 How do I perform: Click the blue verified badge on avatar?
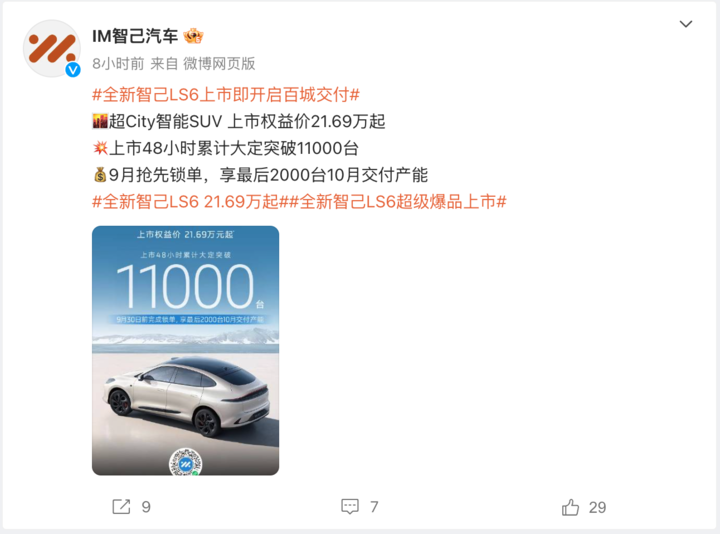[x=73, y=70]
